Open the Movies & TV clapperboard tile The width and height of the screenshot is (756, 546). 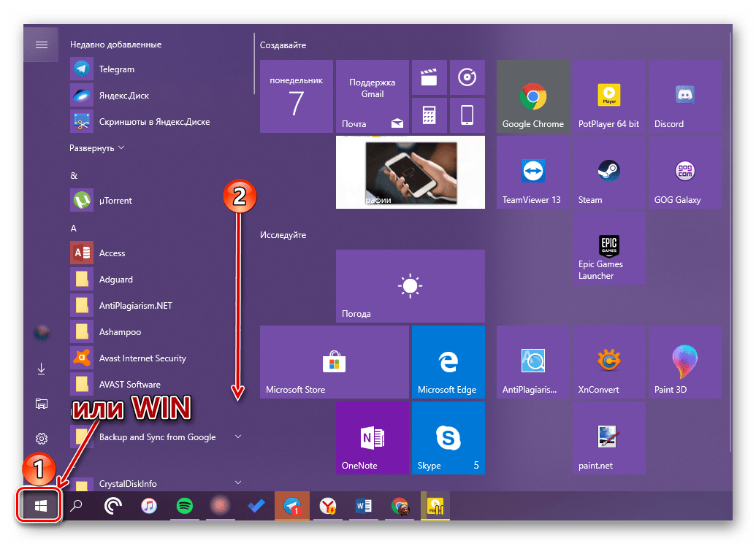(429, 77)
